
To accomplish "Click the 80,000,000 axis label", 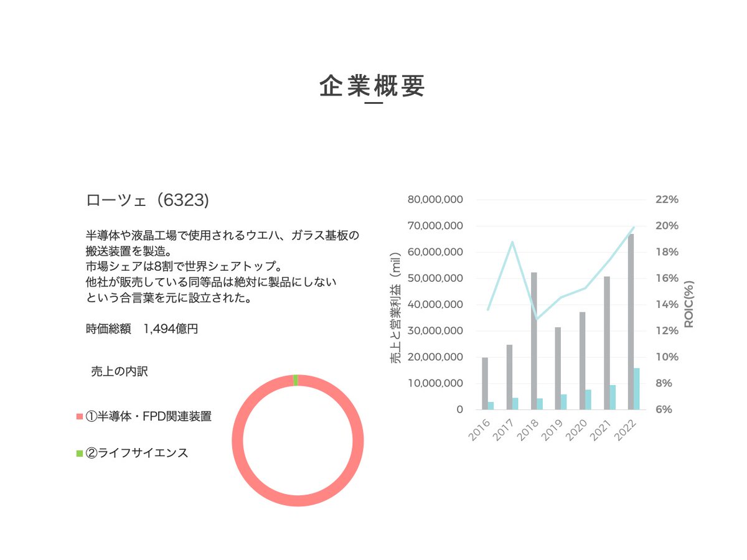I will 435,200.
